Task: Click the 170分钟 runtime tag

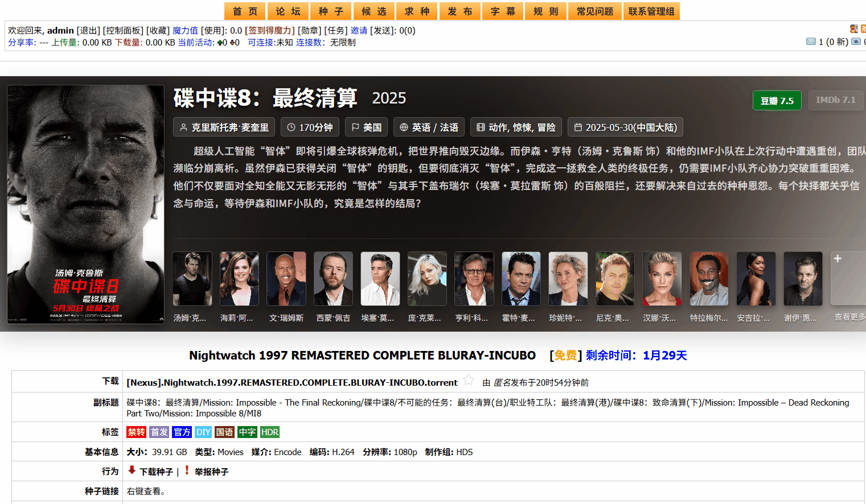Action: 310,127
